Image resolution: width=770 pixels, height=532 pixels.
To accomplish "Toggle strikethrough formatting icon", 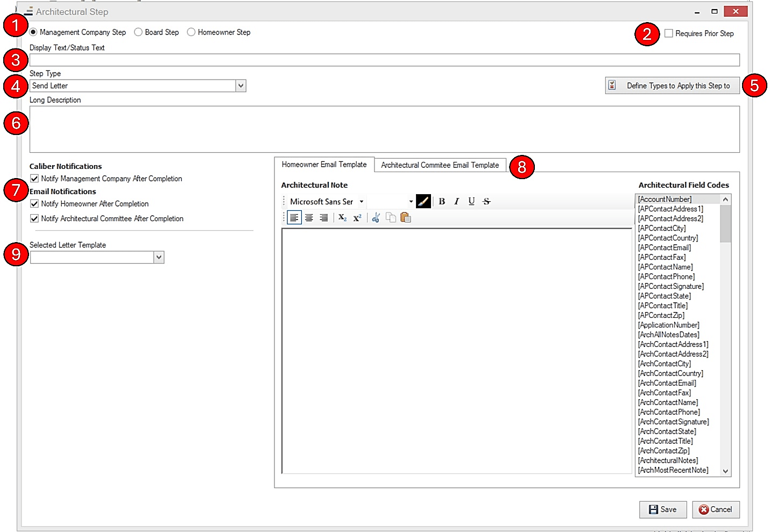I will pos(486,201).
